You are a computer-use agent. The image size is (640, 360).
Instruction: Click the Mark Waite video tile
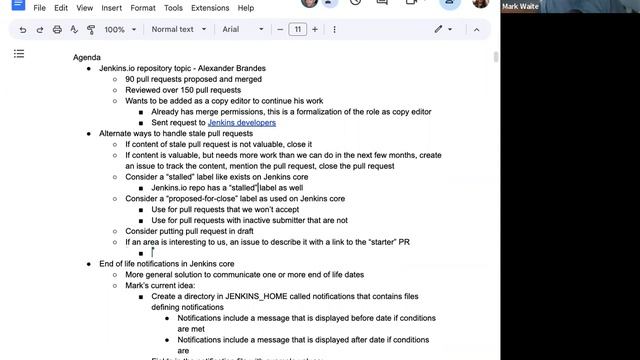571,7
